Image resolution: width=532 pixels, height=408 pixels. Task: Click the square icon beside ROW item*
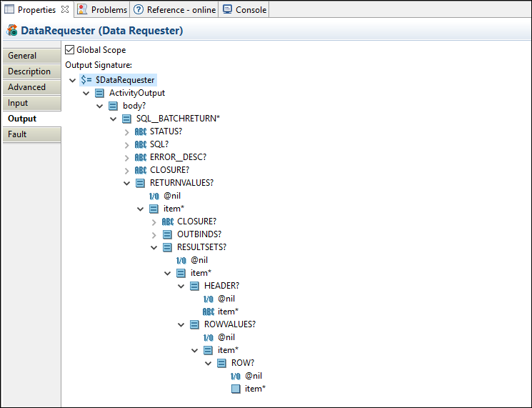tap(236, 389)
